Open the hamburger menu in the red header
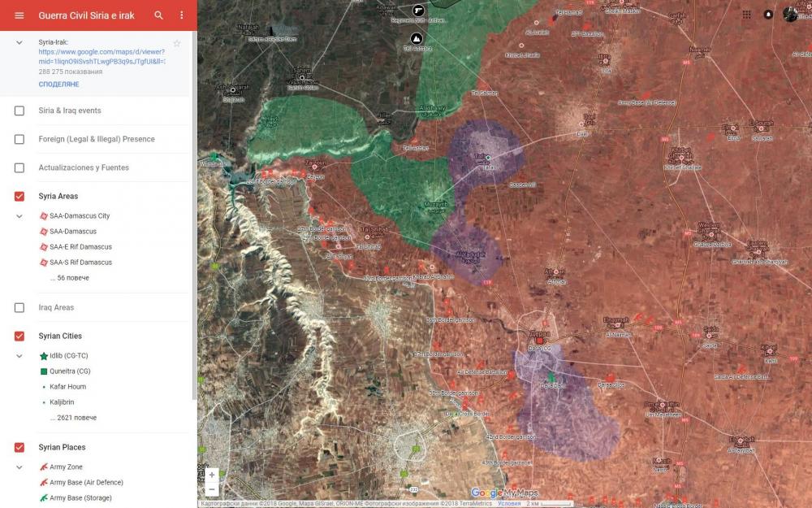Viewport: 812px width, 508px height. 19,15
